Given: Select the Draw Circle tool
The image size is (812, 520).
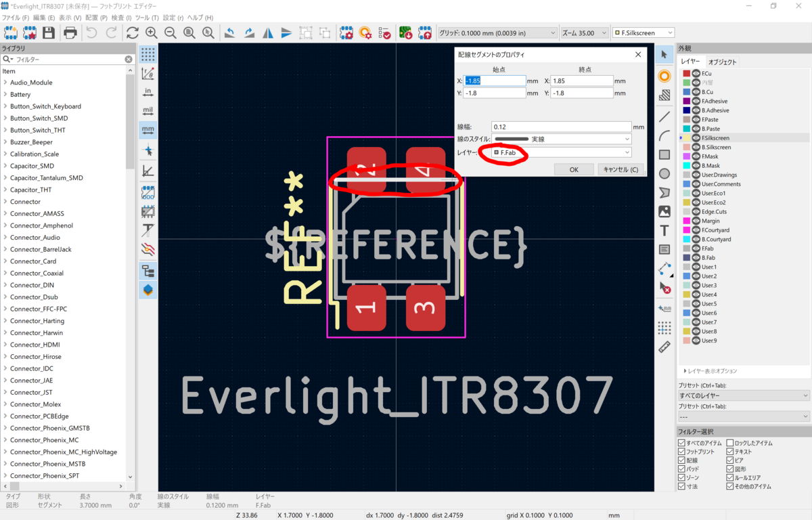Looking at the screenshot, I should click(664, 173).
